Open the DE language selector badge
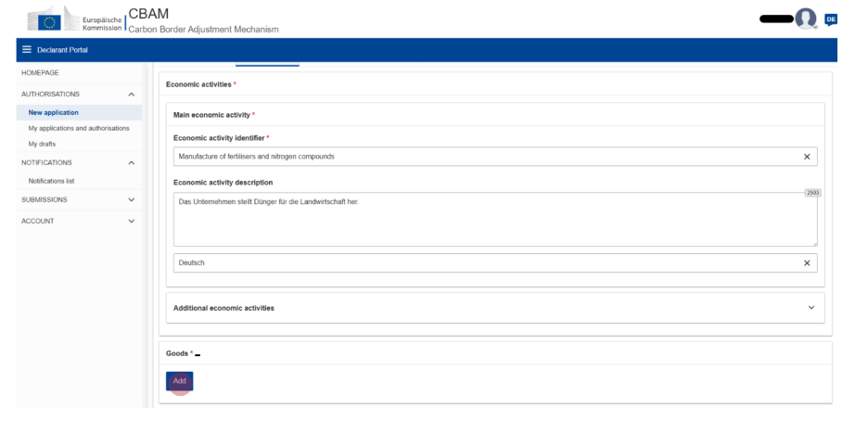The height and width of the screenshot is (434, 868). [x=830, y=19]
